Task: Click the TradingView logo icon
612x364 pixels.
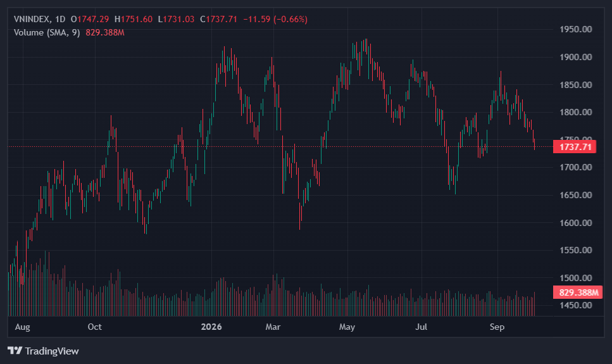Action: click(15, 350)
